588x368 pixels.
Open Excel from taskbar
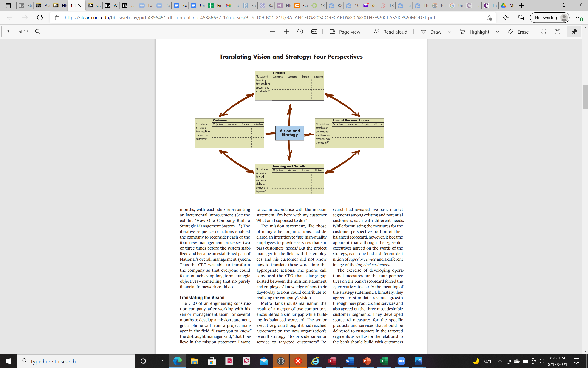tap(384, 361)
